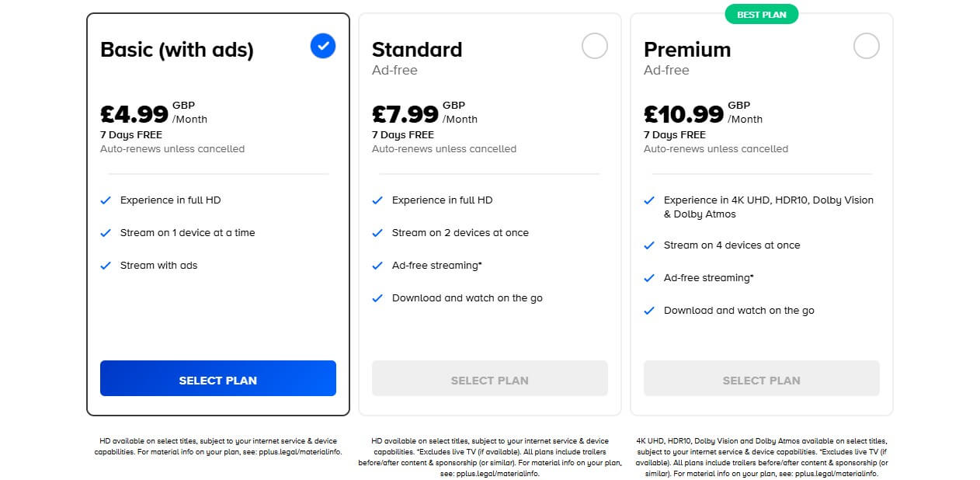Viewport: 980px width, 480px height.
Task: Click the checkmark beside "Stream on 4 devices at once"
Action: click(x=649, y=245)
